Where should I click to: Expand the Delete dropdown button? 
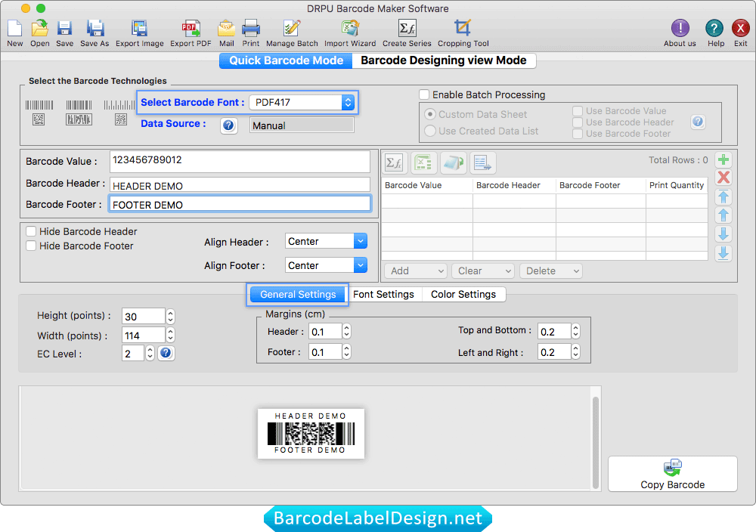551,271
